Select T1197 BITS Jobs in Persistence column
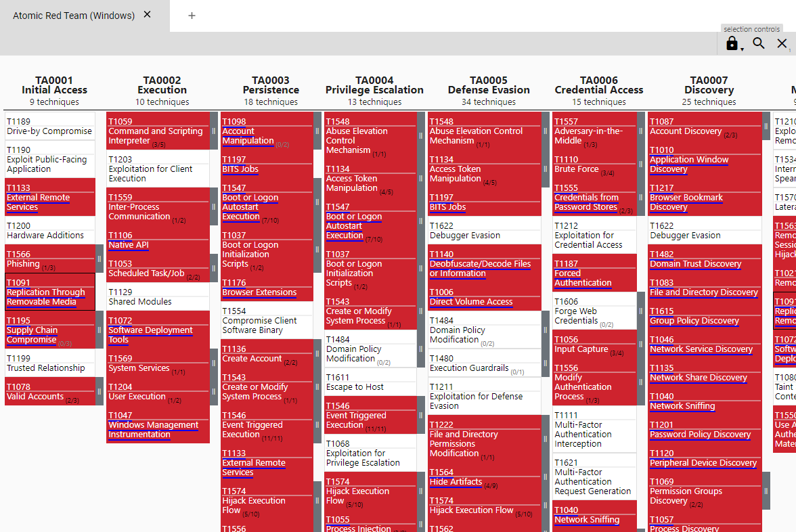 tap(267, 164)
